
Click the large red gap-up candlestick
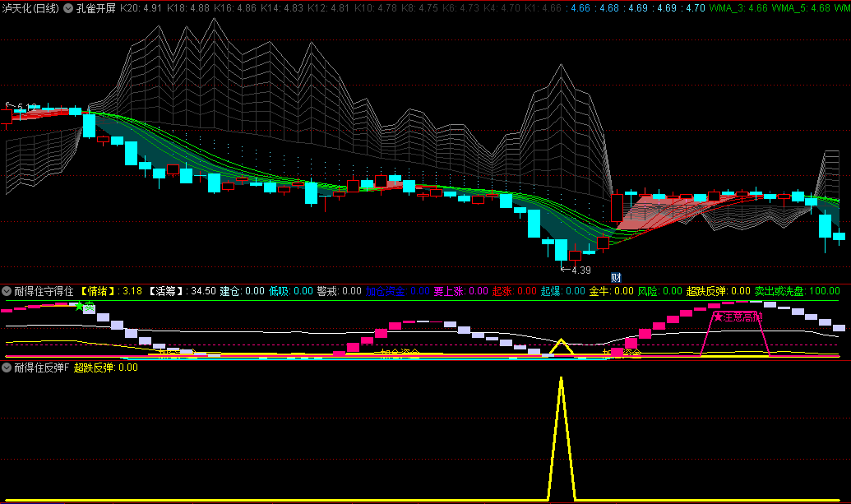pos(617,208)
